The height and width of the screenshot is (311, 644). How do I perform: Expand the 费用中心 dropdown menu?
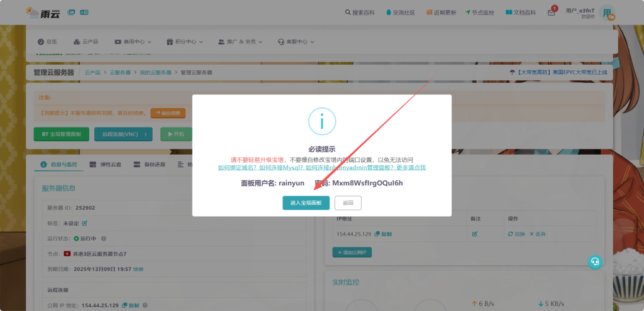(133, 41)
